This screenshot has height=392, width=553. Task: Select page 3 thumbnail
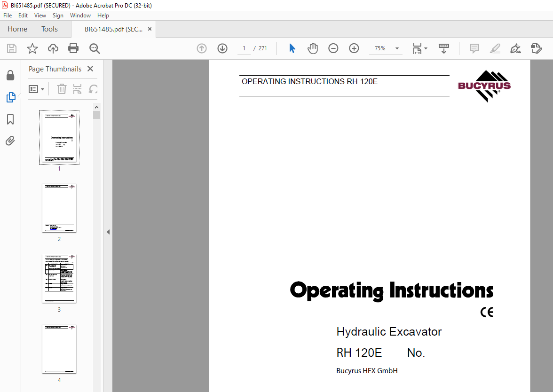59,278
